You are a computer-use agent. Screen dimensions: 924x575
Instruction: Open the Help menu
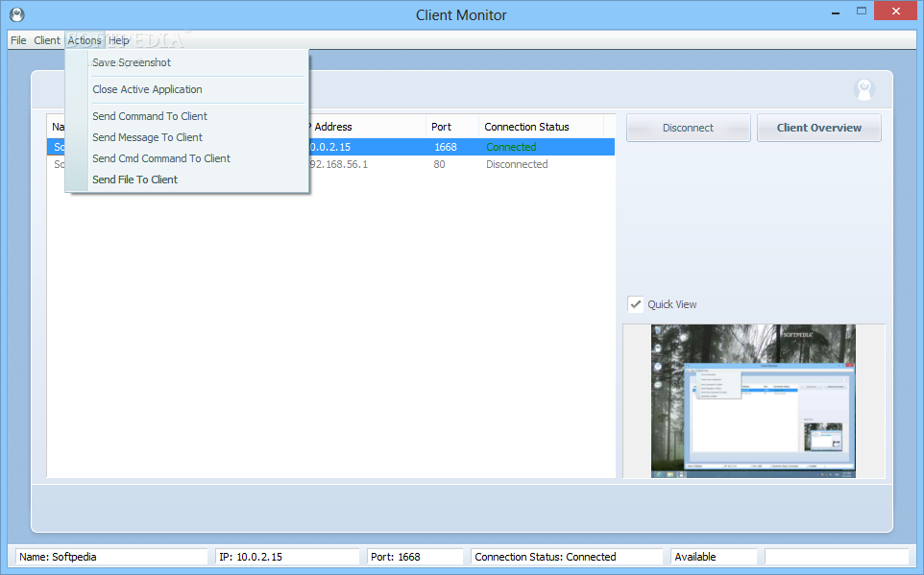[x=118, y=40]
